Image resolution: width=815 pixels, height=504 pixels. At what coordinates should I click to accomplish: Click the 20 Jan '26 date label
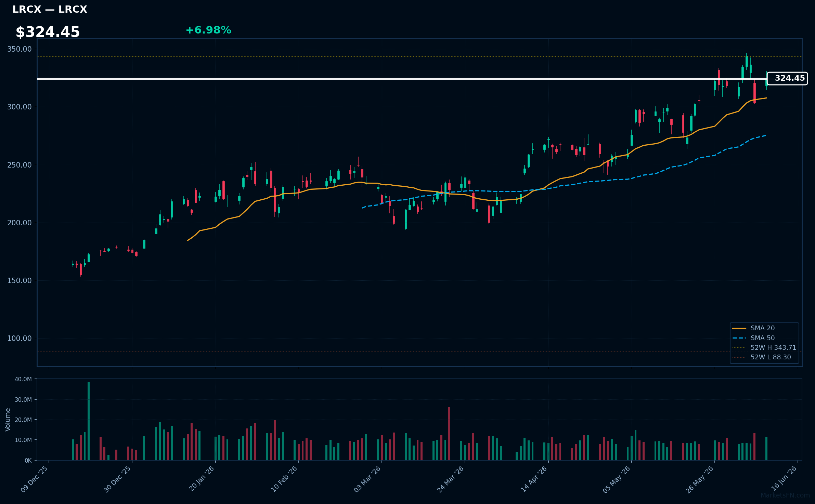[202, 479]
